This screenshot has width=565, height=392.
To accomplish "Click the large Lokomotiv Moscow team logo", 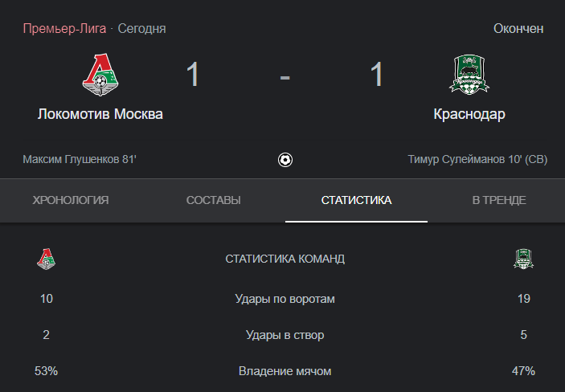I will coord(100,75).
